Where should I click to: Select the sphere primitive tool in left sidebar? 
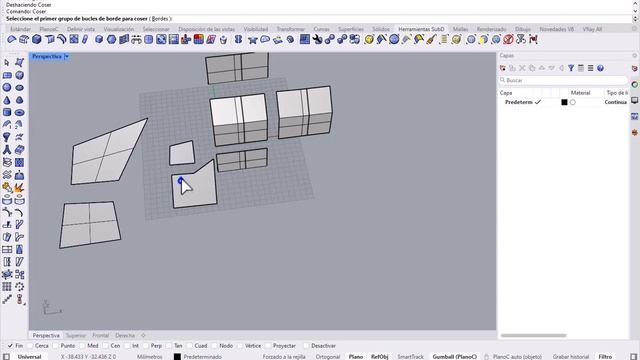[x=7, y=87]
